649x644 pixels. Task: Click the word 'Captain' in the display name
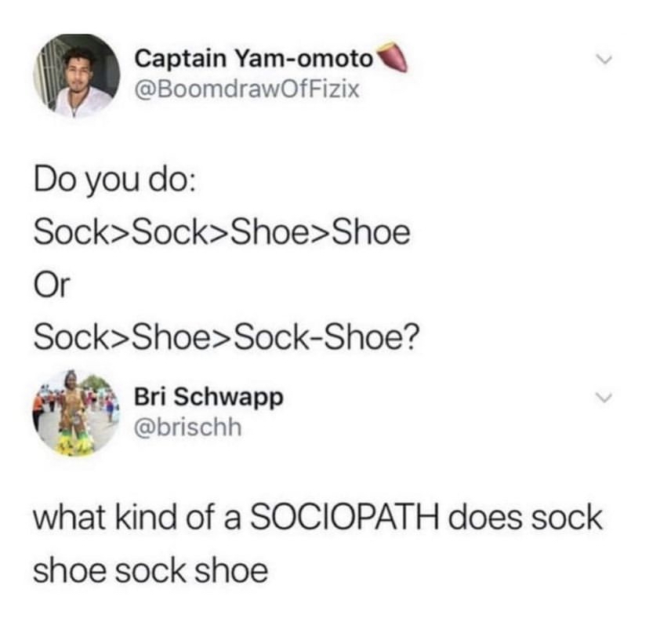pos(180,58)
